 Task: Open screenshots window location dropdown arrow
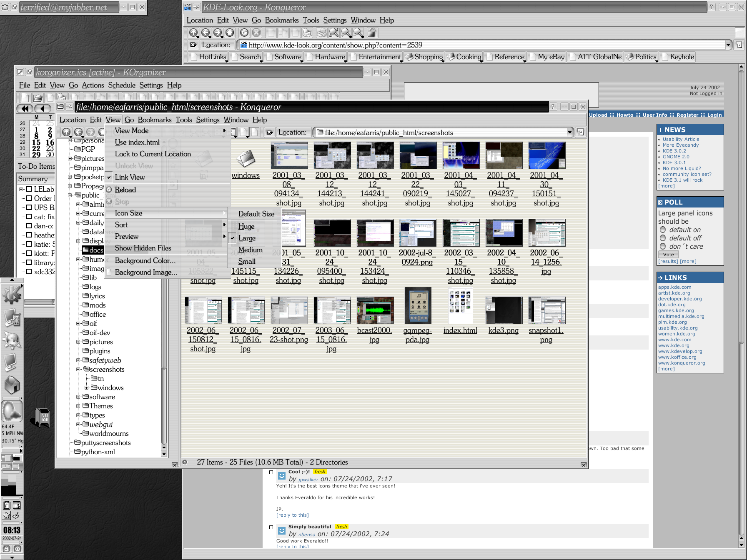point(570,132)
